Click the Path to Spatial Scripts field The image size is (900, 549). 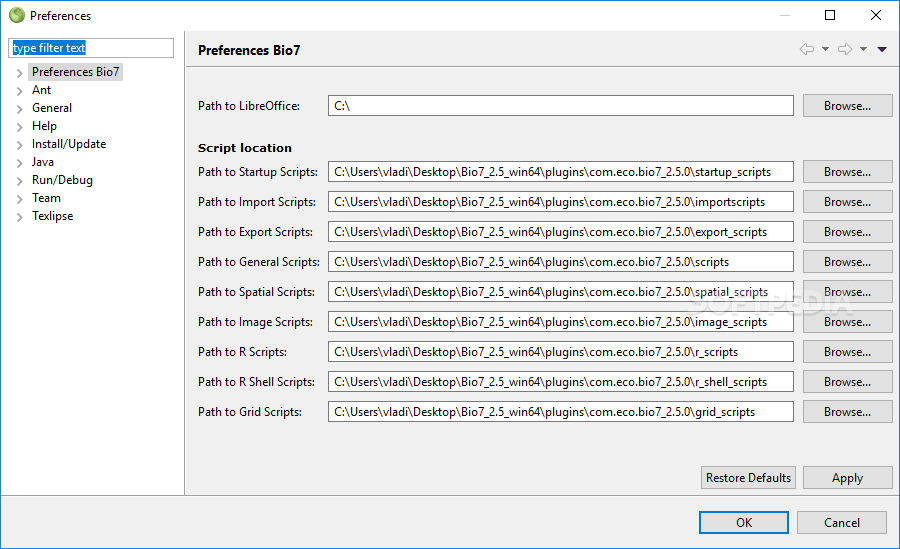coord(561,292)
